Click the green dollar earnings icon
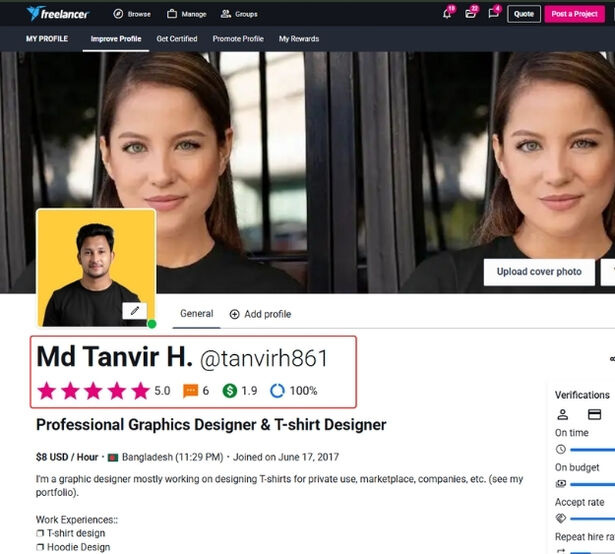Screen dimensions: 615x554 tap(229, 391)
